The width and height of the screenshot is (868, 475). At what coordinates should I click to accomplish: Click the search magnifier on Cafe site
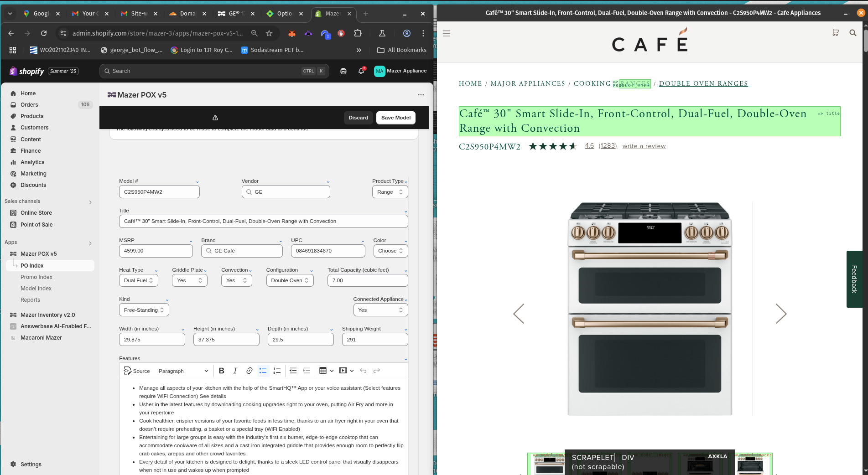(852, 33)
